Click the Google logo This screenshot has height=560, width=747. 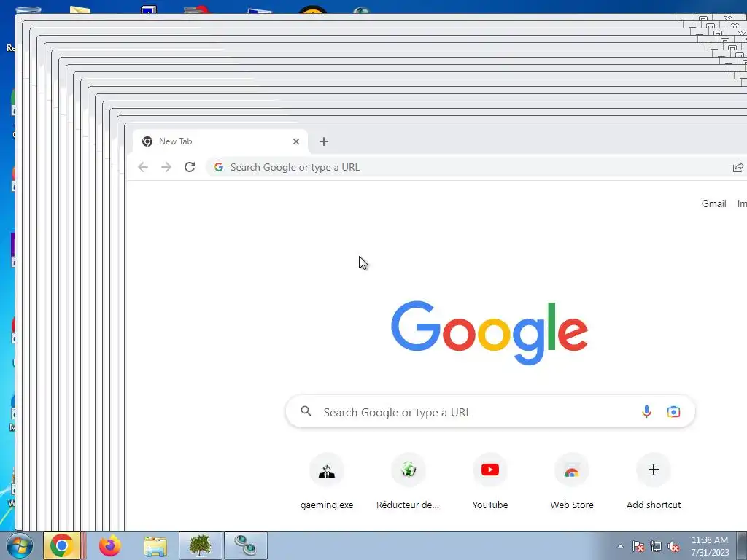[489, 332]
